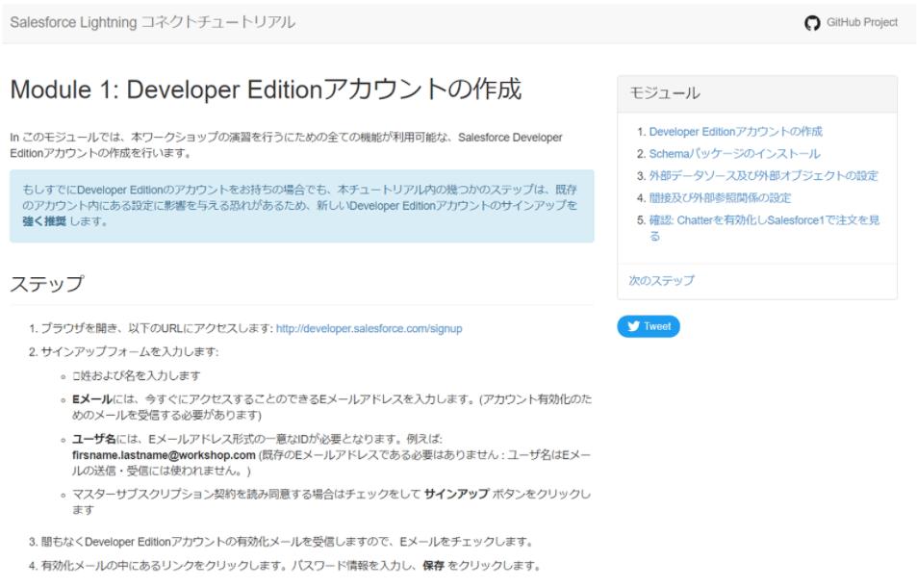Click the blue info notice box
917x588 pixels.
302,206
